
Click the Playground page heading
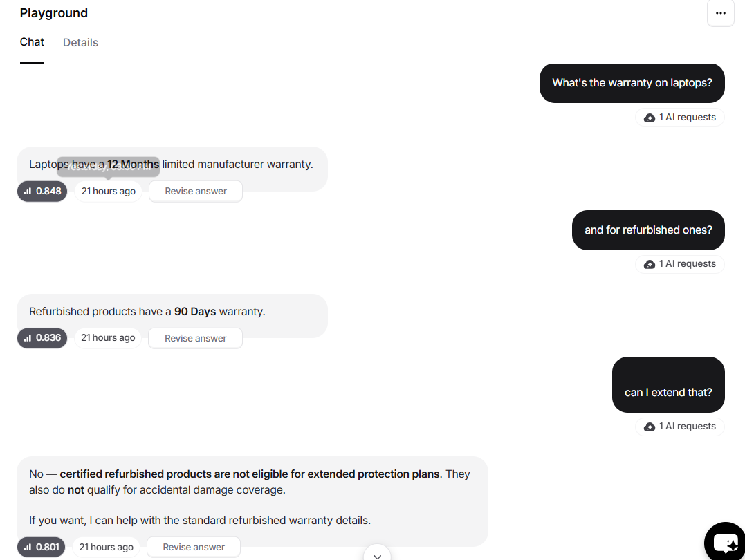tap(54, 13)
